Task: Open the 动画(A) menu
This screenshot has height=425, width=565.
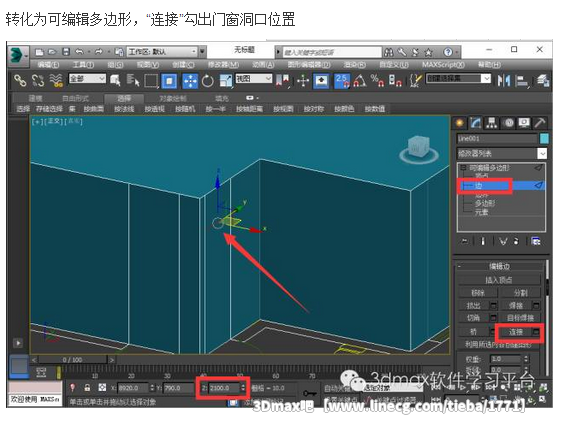Action: tap(263, 65)
